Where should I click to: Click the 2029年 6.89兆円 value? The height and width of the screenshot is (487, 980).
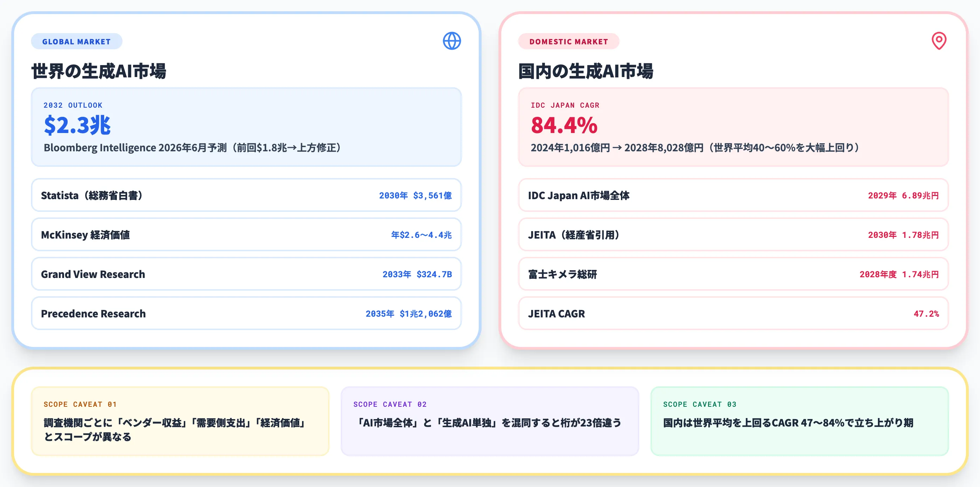pyautogui.click(x=903, y=195)
